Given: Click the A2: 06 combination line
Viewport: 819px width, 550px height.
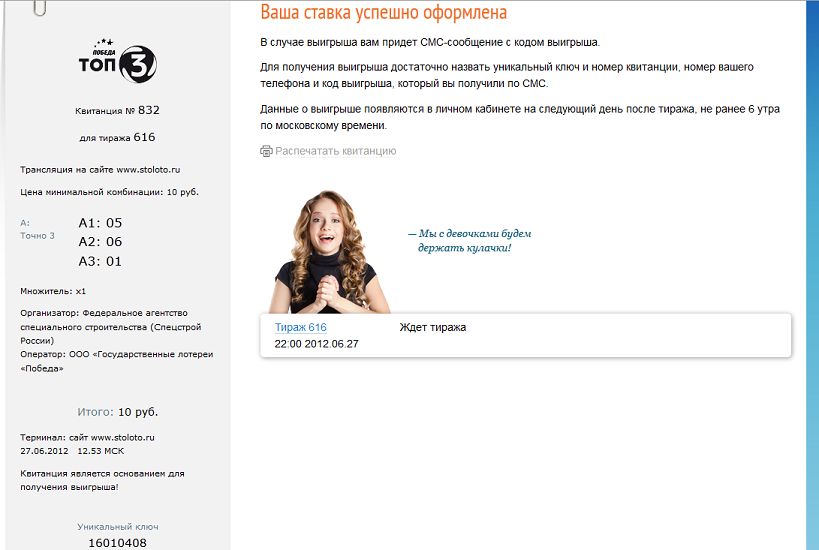Looking at the screenshot, I should click(x=100, y=242).
